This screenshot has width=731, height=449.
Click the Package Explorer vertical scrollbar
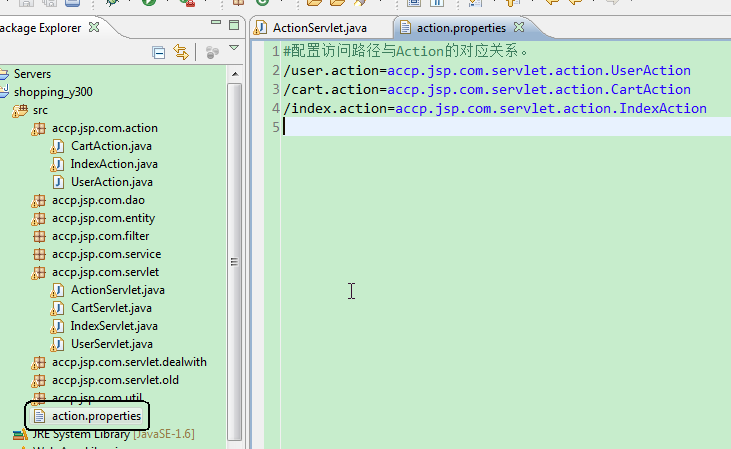pyautogui.click(x=235, y=260)
